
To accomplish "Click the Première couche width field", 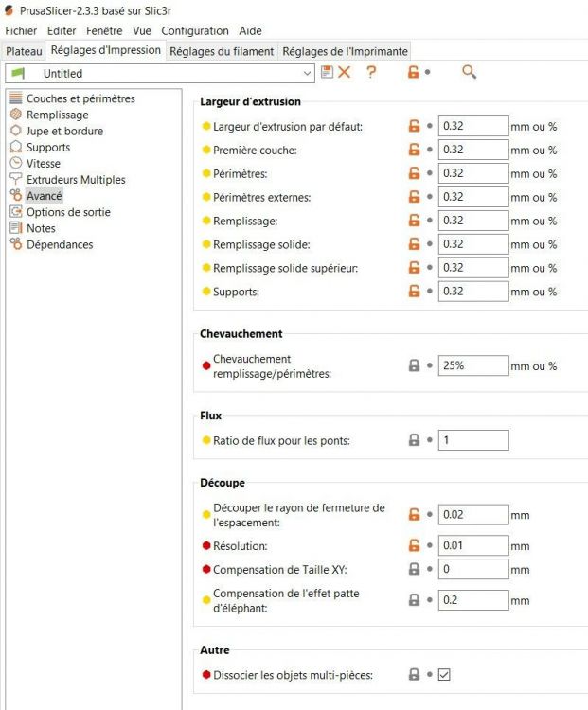I will point(473,150).
